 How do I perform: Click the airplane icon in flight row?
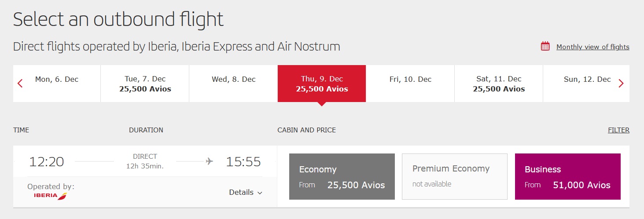click(x=210, y=161)
